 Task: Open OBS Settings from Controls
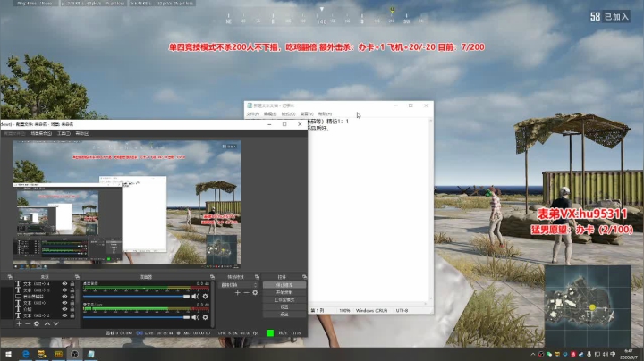[284, 306]
